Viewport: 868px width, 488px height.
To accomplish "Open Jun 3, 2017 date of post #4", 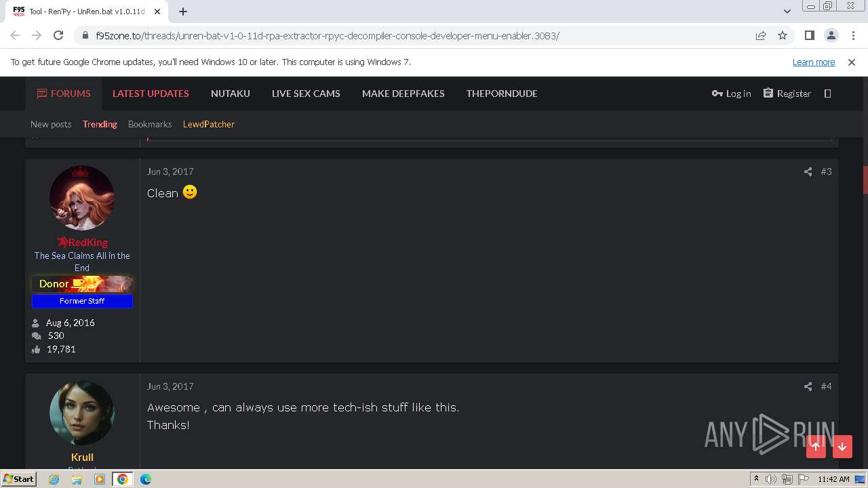I will point(170,386).
